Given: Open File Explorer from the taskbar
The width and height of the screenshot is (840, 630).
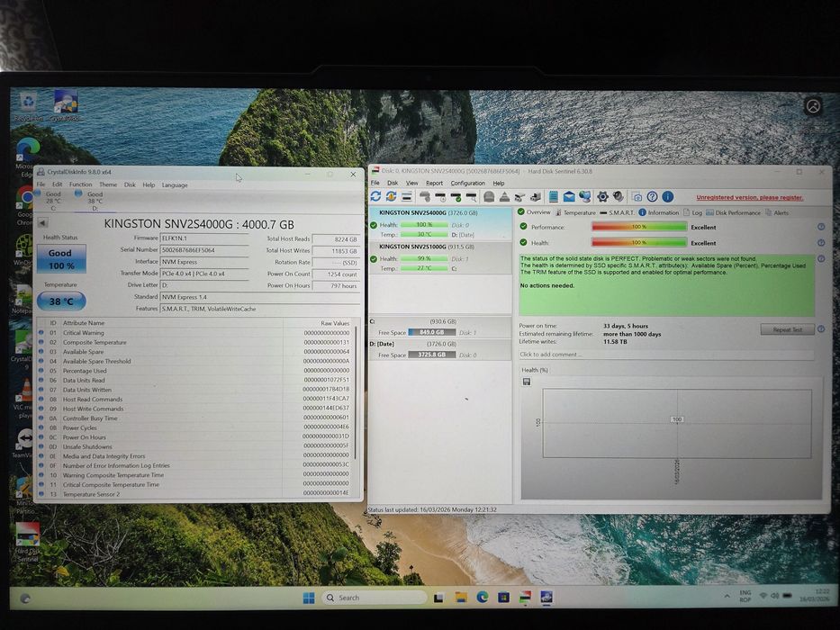Looking at the screenshot, I should [461, 598].
